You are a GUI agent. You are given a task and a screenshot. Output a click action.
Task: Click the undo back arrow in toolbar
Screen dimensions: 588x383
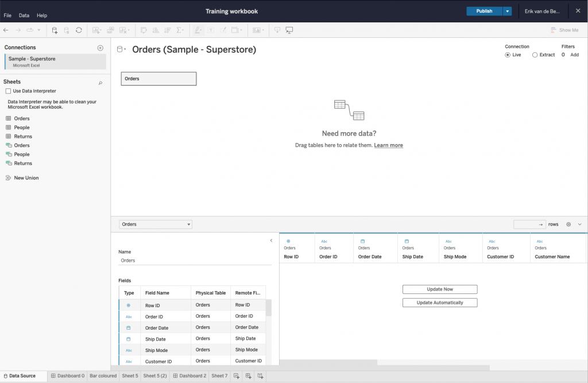pyautogui.click(x=6, y=30)
